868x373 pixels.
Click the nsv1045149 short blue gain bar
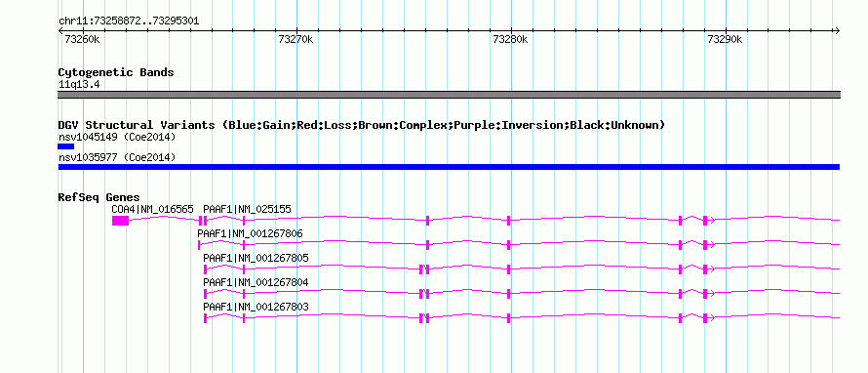coord(66,146)
